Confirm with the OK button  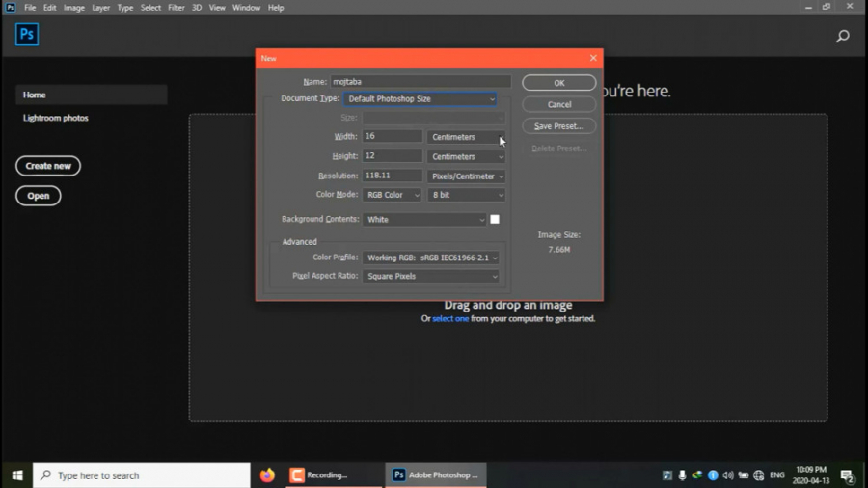[559, 83]
